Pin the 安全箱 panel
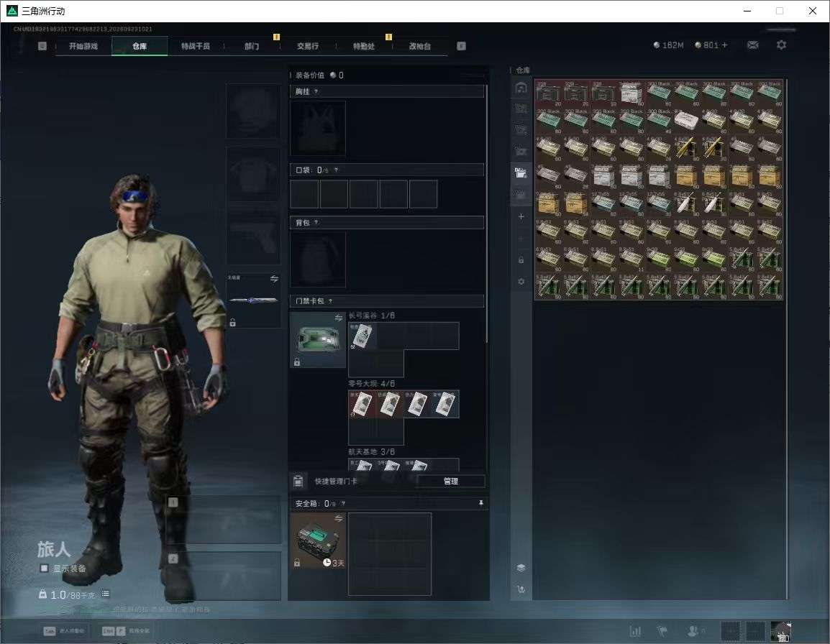 480,503
